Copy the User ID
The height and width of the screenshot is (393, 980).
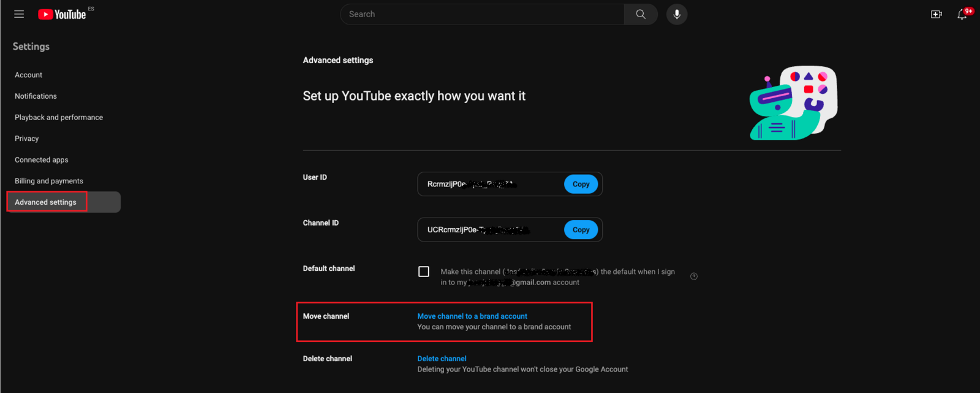coord(581,184)
